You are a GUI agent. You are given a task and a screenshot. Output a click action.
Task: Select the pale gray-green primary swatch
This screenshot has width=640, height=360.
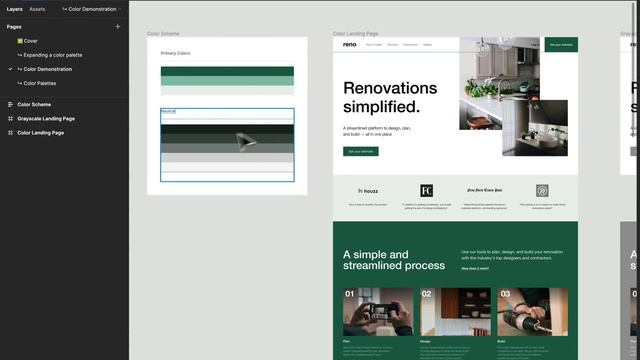(x=227, y=90)
